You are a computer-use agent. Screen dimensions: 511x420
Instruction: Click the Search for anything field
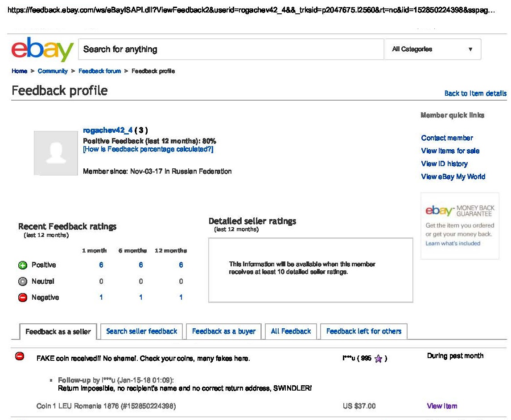[231, 49]
